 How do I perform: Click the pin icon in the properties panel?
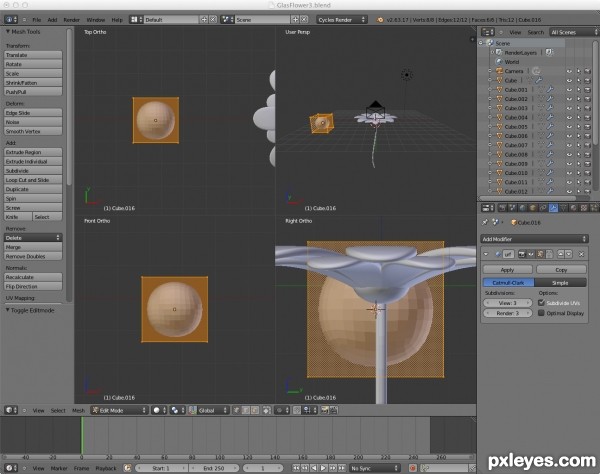[x=485, y=222]
